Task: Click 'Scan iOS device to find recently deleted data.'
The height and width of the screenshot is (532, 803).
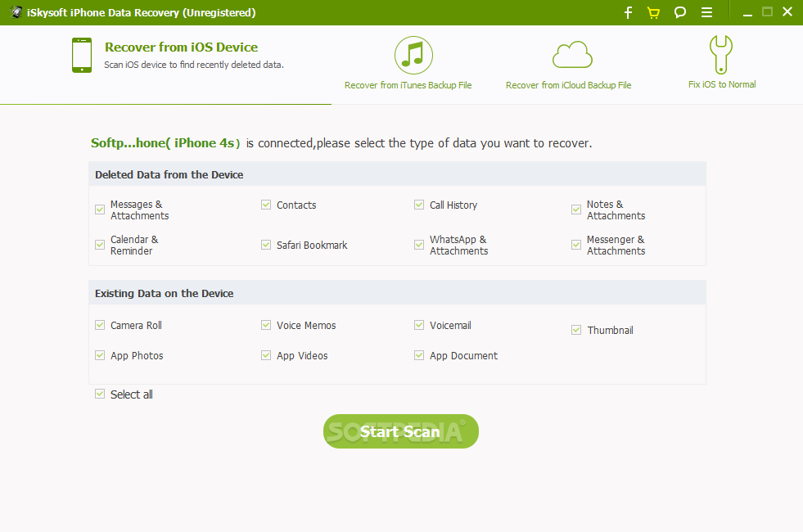Action: (194, 65)
